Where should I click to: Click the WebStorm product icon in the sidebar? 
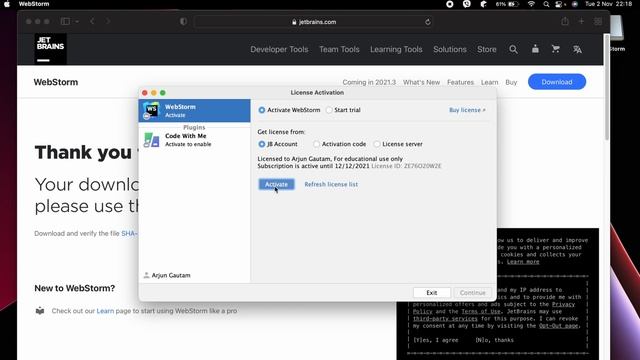pyautogui.click(x=151, y=111)
